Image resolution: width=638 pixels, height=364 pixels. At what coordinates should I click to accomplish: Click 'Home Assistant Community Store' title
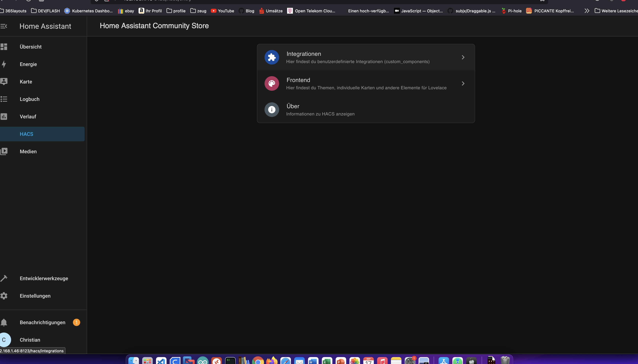click(x=154, y=26)
